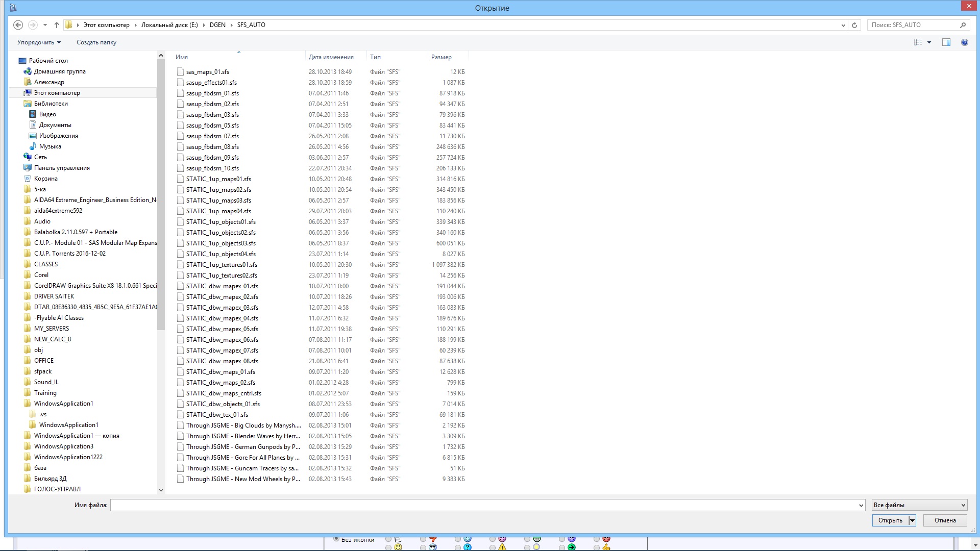This screenshot has height=551, width=980.
Task: Open the help question-mark icon
Action: (964, 42)
